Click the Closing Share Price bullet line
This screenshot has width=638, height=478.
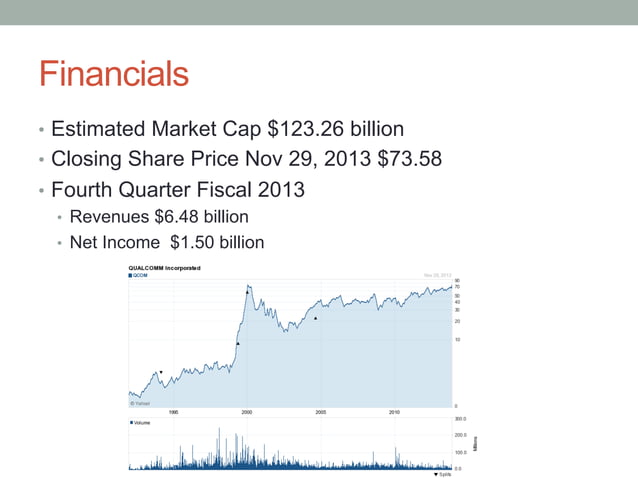246,158
